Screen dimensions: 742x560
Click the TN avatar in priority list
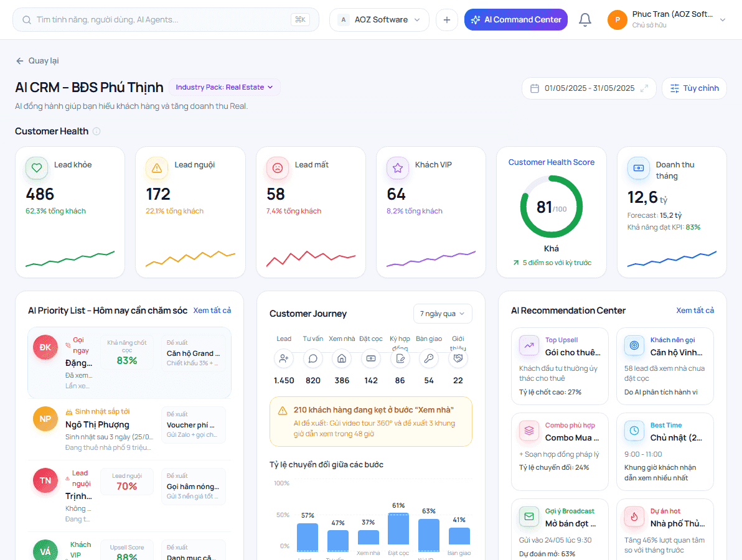[45, 480]
